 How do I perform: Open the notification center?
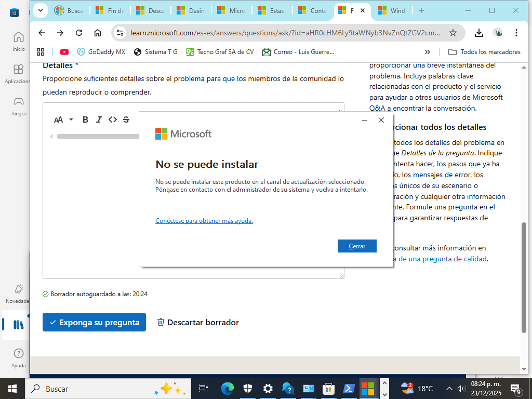(x=516, y=389)
